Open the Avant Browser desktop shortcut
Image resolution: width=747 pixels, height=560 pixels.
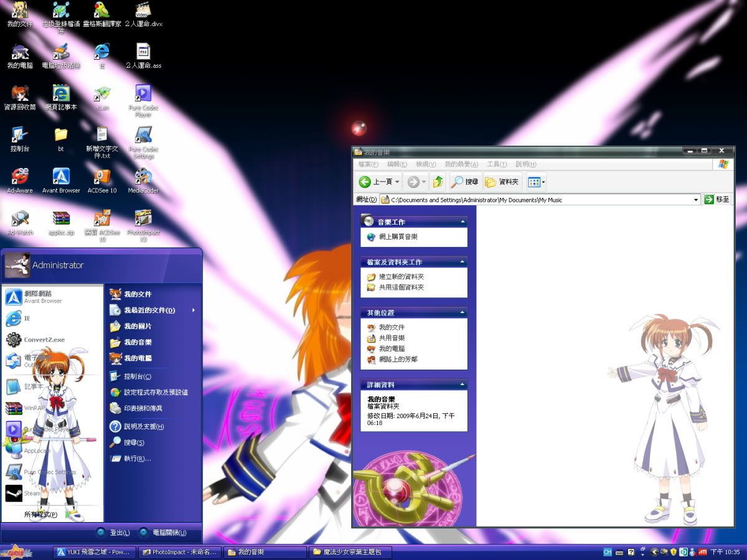61,180
